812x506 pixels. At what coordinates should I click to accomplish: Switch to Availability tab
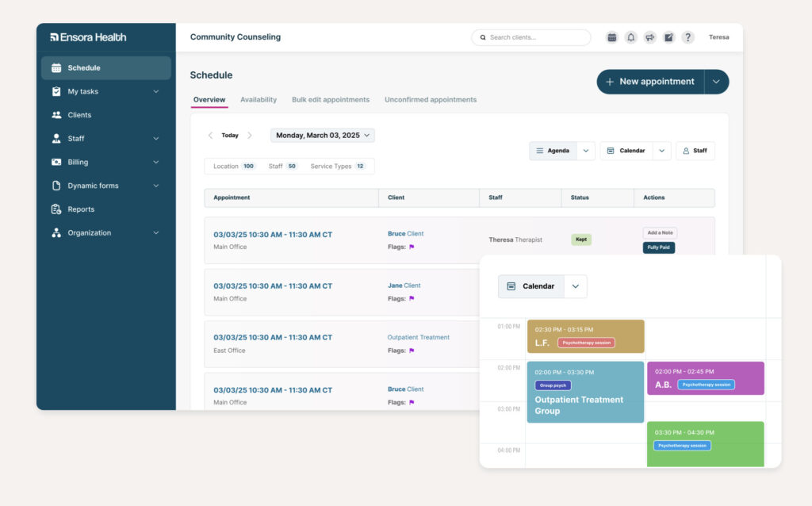[x=259, y=99]
